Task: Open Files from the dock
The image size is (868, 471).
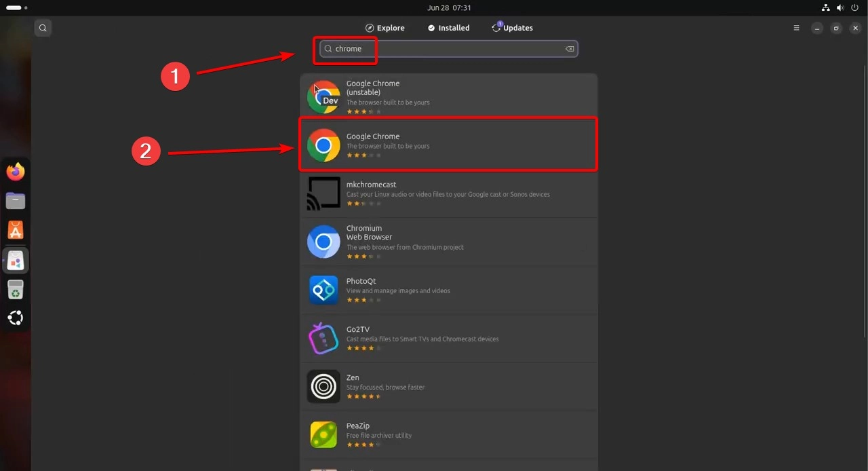Action: (16, 201)
